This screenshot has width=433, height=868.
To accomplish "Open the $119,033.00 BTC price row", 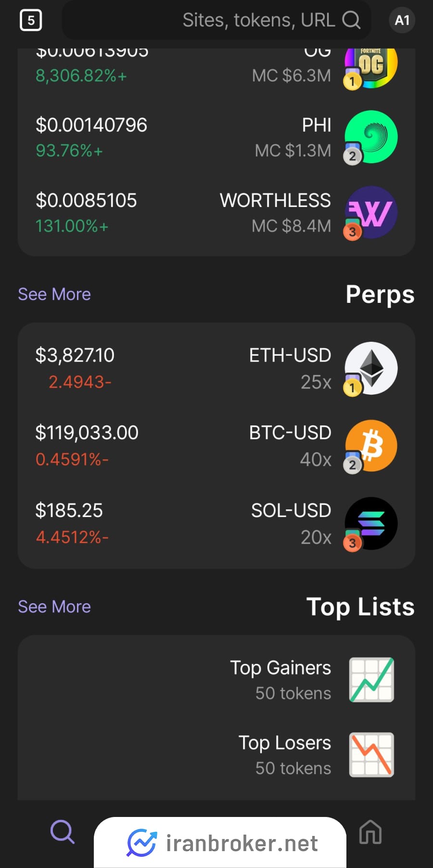I will tap(216, 446).
